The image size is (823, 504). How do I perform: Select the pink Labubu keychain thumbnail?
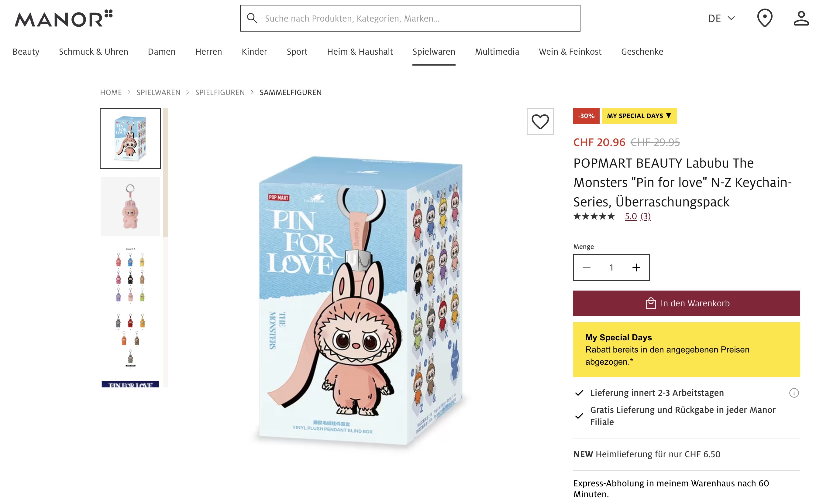[x=130, y=206]
